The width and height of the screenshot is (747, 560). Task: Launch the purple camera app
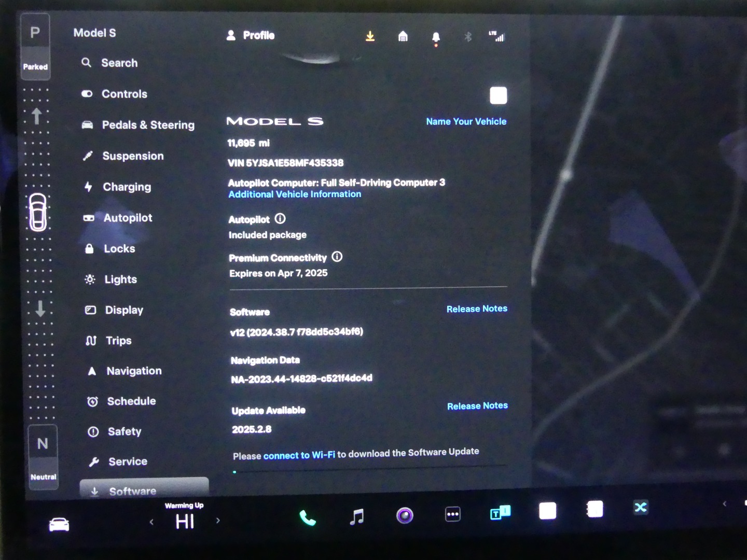point(405,515)
